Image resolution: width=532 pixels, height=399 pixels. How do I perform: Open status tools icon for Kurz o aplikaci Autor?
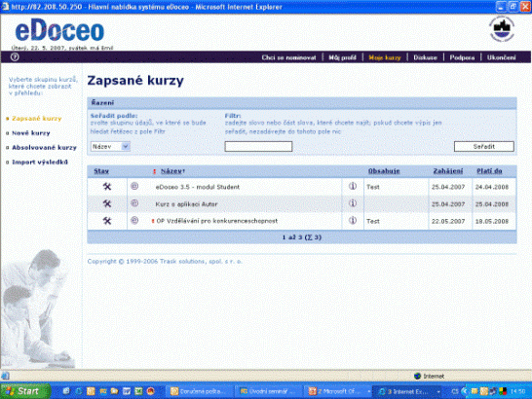click(107, 203)
